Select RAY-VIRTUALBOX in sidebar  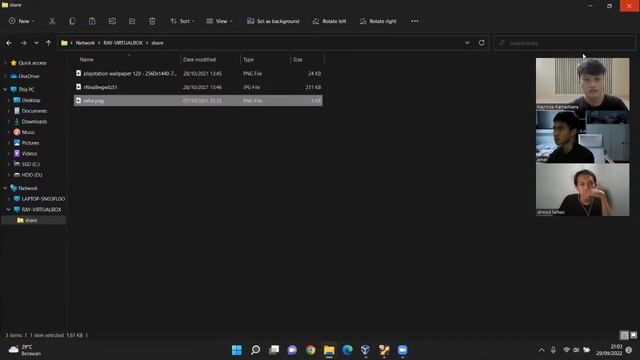41,209
